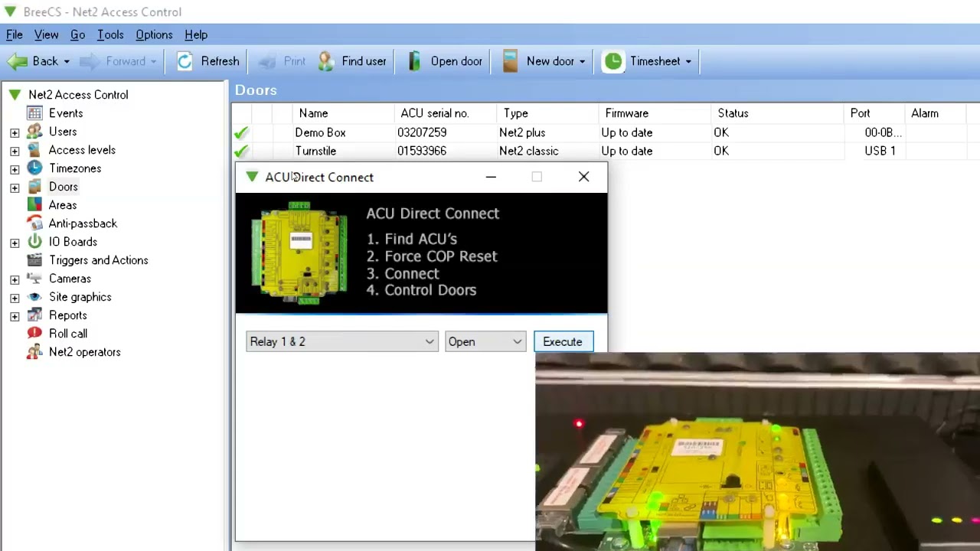Select the Events calendar icon in tree
This screenshot has width=980, height=551.
coord(34,113)
